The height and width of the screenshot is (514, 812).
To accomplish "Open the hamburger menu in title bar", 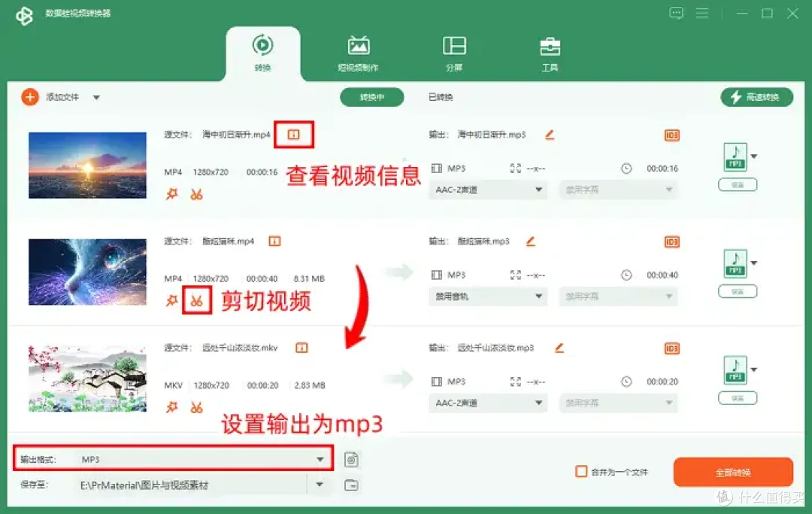I will (x=702, y=13).
